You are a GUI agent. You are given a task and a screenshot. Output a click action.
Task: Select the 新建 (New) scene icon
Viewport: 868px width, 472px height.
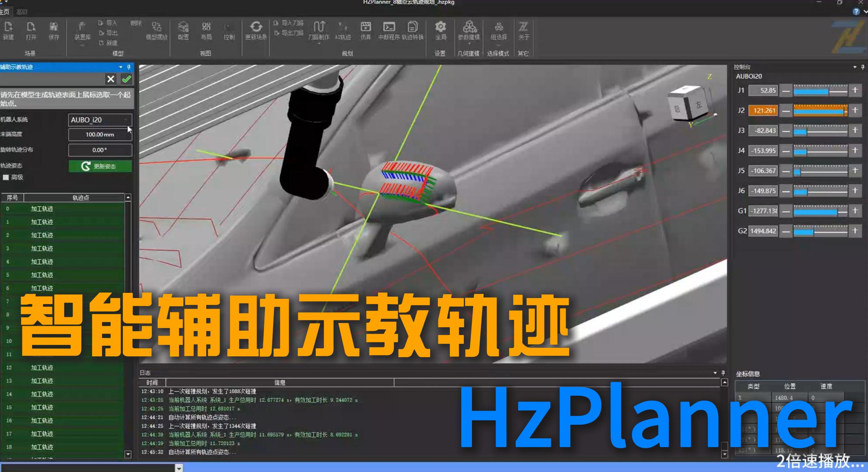(9, 32)
